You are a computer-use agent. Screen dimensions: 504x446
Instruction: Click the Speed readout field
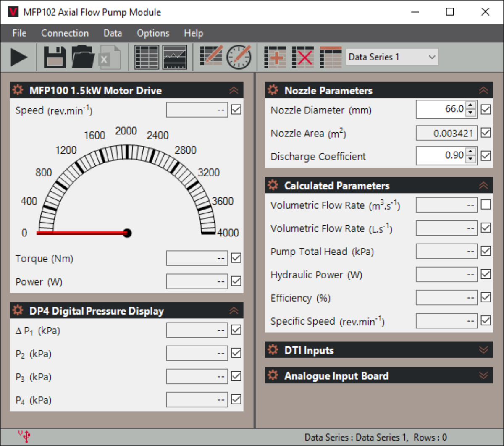click(197, 110)
